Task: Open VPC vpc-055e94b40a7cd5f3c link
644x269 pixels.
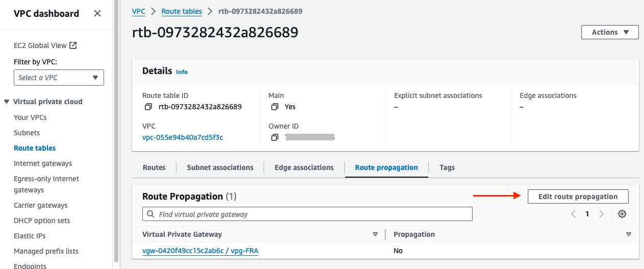Action: pos(183,137)
